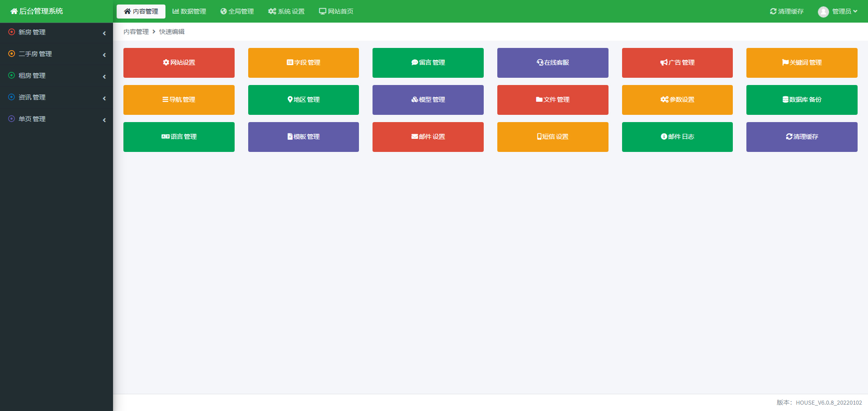Click the folder icon on 文件管理 tile
The image size is (868, 411).
click(539, 99)
